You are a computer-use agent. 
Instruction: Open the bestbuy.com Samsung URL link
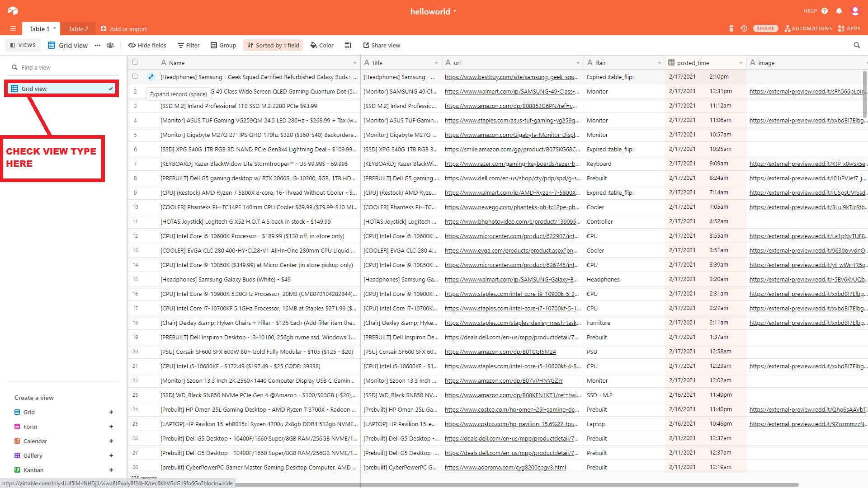click(512, 77)
